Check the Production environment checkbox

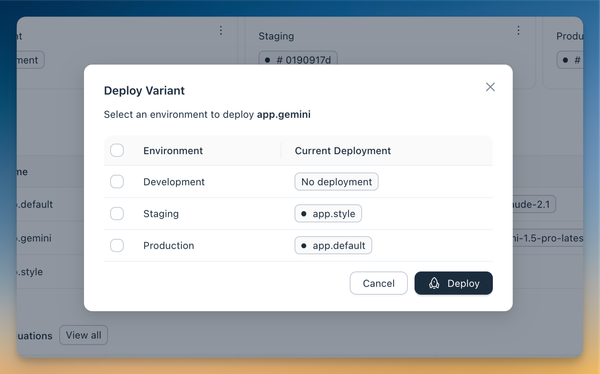click(x=117, y=245)
